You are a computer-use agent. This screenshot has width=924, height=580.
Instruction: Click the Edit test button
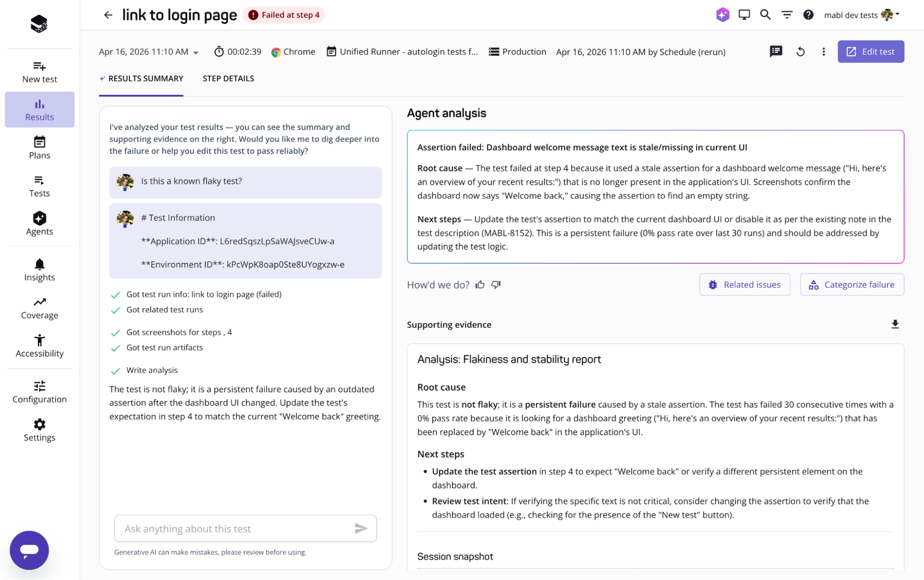[x=870, y=51]
